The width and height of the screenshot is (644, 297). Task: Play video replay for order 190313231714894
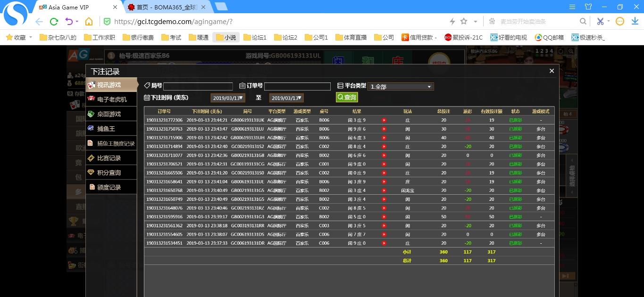pos(384,147)
